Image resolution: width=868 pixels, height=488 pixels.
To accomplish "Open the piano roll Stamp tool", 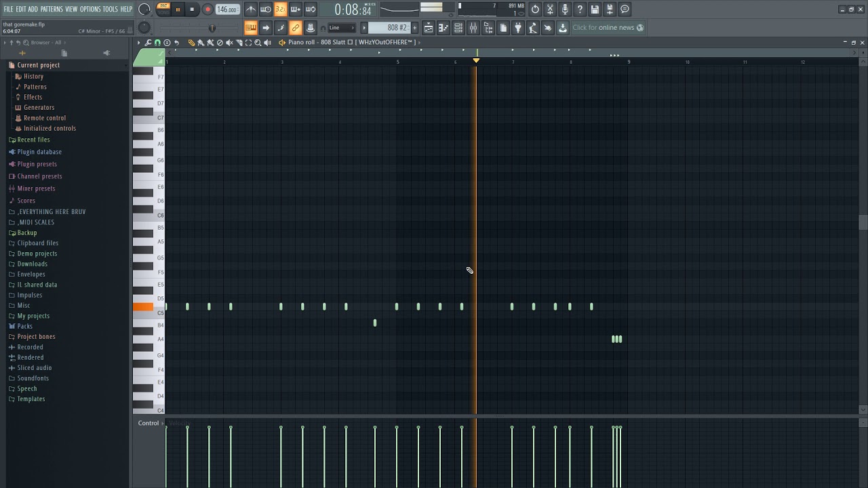I will pos(167,43).
